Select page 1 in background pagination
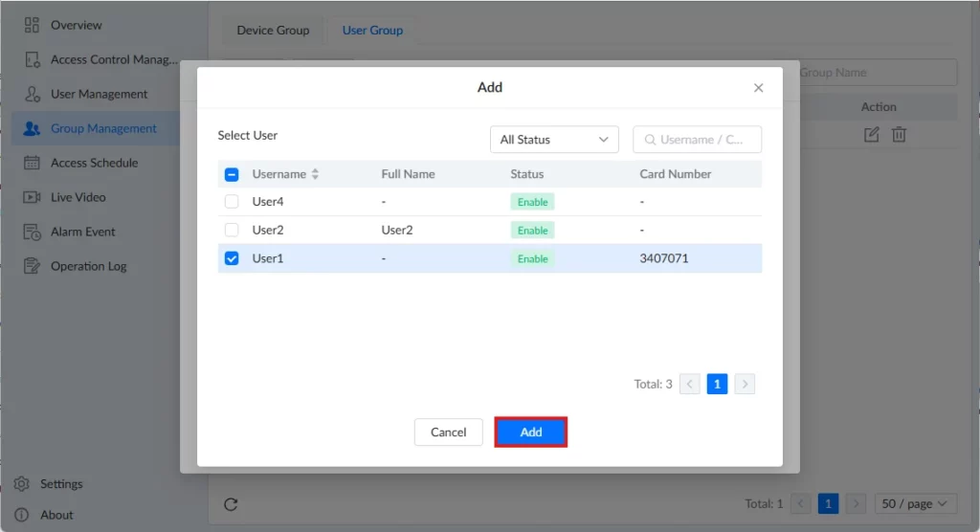Viewport: 980px width, 532px height. [828, 504]
